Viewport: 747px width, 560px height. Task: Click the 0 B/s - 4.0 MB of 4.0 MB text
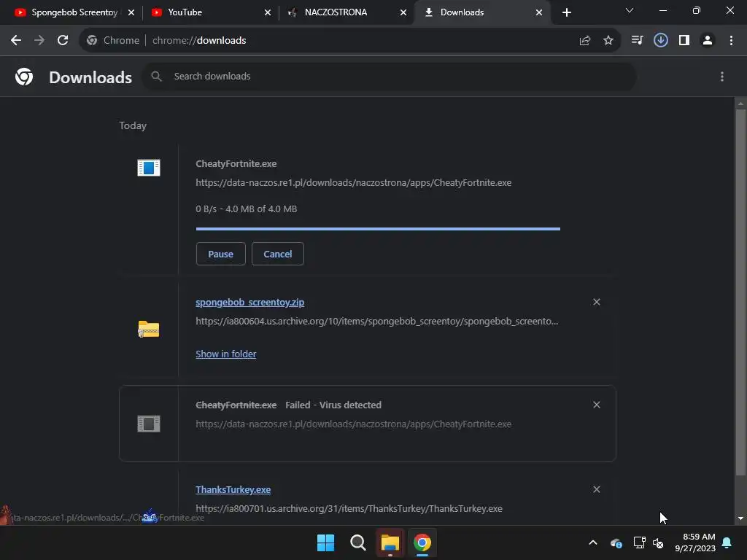[247, 209]
